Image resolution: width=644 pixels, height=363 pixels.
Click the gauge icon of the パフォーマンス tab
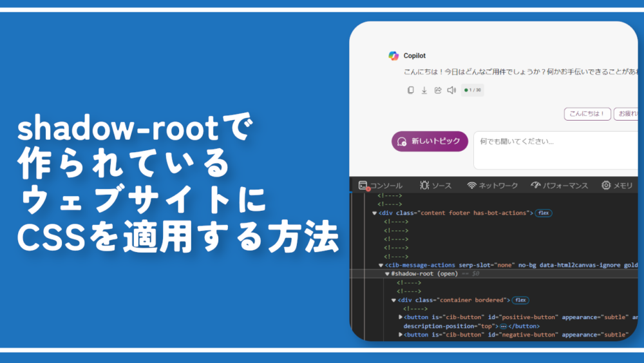pos(536,186)
